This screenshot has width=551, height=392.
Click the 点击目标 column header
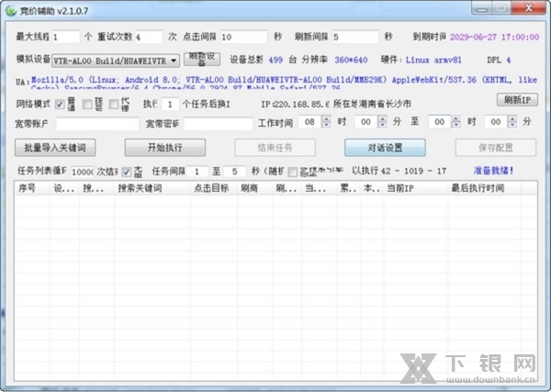click(x=214, y=188)
